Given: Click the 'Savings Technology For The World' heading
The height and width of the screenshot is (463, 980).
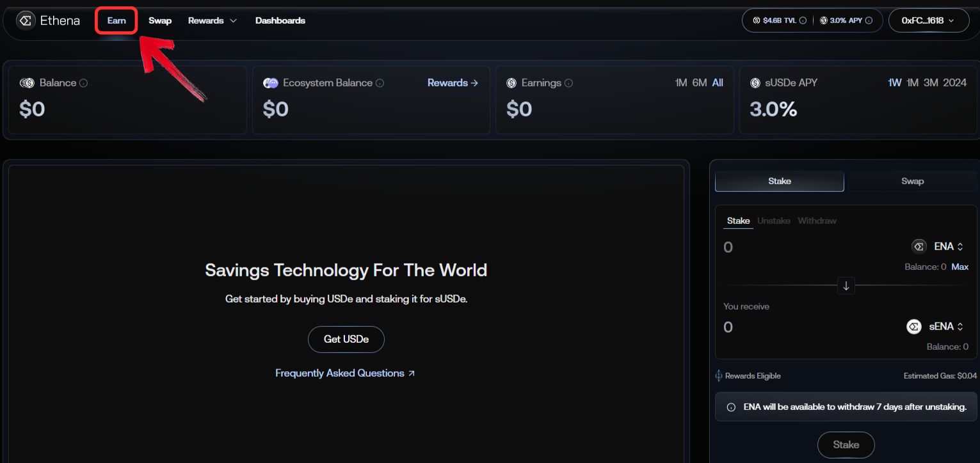Looking at the screenshot, I should (346, 270).
